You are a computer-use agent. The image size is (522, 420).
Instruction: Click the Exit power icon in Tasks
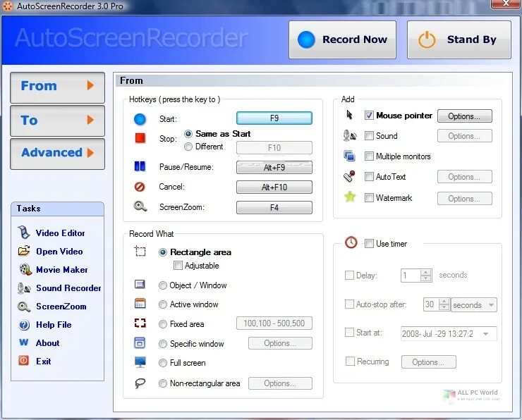(24, 361)
